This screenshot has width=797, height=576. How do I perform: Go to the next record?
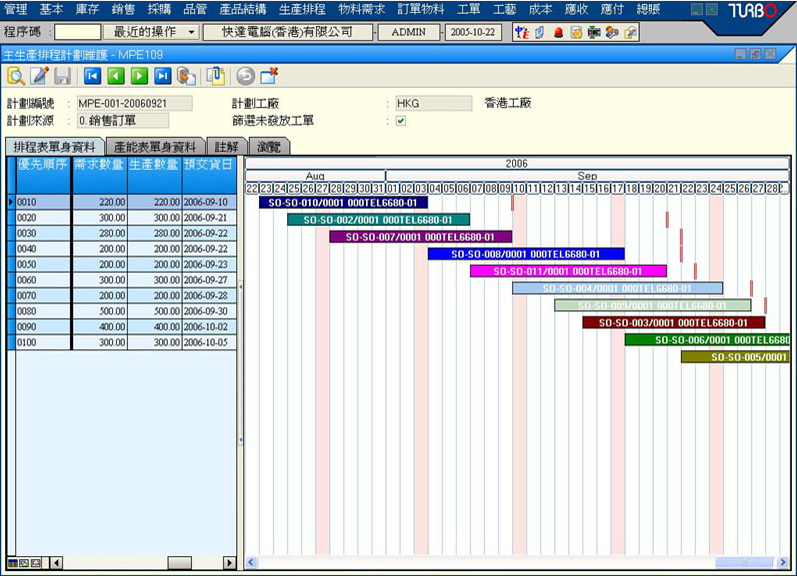click(x=139, y=76)
